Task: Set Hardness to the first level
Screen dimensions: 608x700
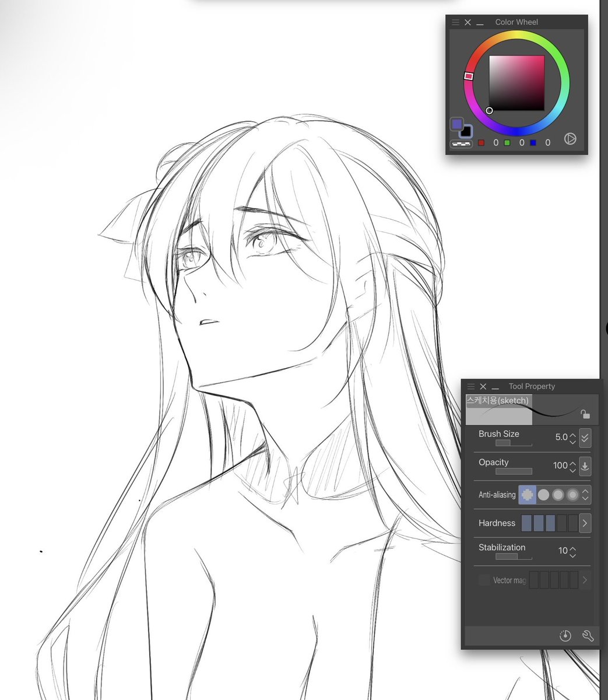Action: [x=526, y=523]
